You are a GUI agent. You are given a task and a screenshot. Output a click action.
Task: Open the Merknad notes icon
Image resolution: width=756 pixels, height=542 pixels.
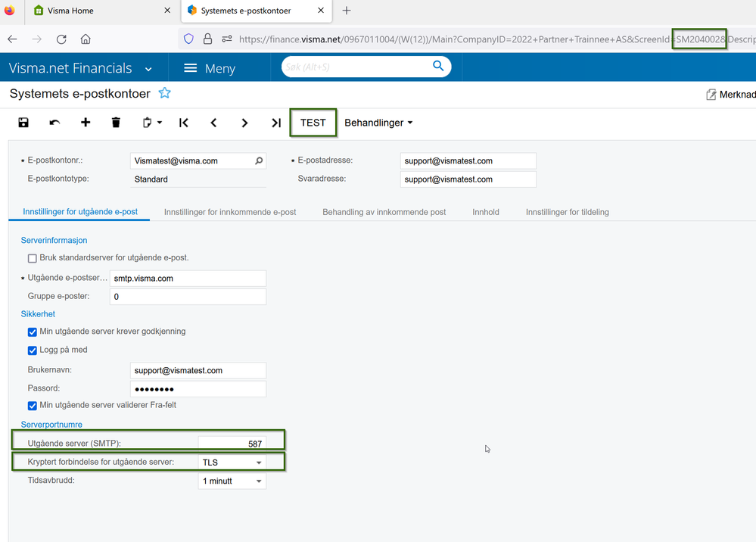711,95
